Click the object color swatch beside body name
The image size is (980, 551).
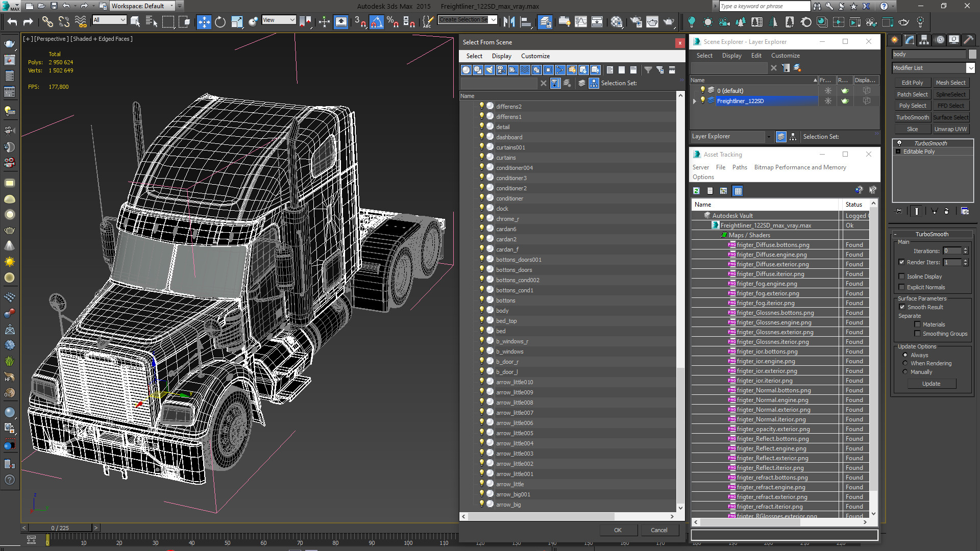(972, 54)
